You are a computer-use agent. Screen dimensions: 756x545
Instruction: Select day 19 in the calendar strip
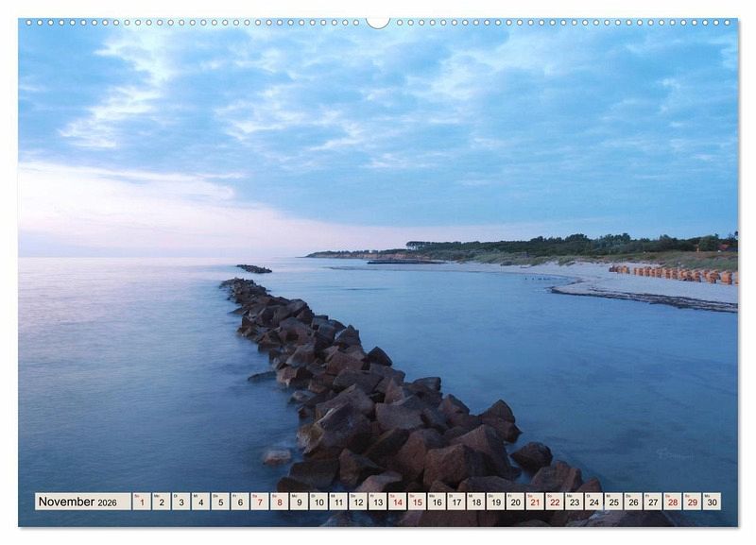pyautogui.click(x=495, y=502)
